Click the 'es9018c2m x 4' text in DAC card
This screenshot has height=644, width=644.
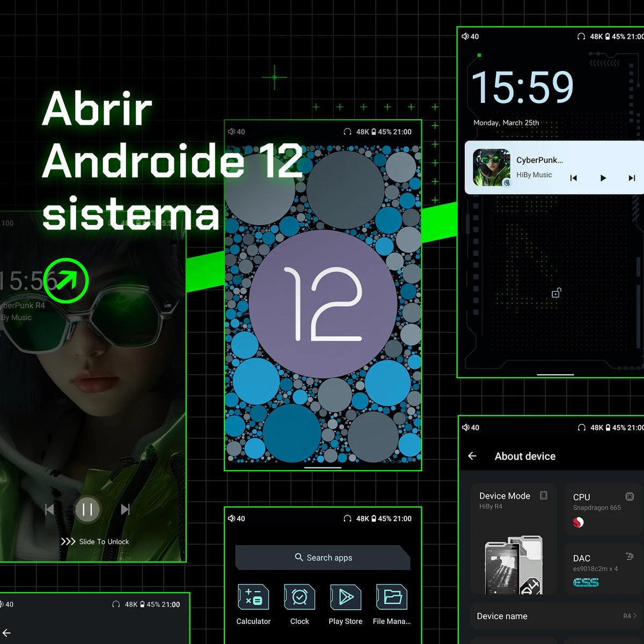(595, 569)
